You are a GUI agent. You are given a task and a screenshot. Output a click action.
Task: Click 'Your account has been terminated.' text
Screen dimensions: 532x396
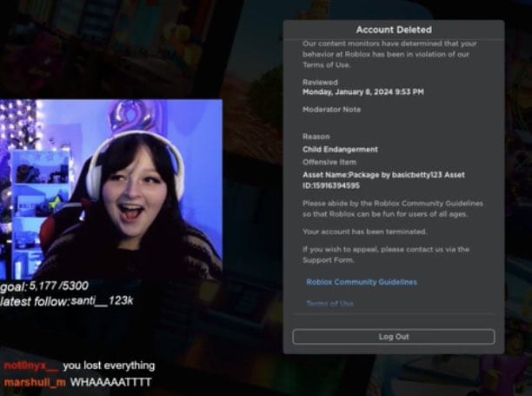click(365, 232)
